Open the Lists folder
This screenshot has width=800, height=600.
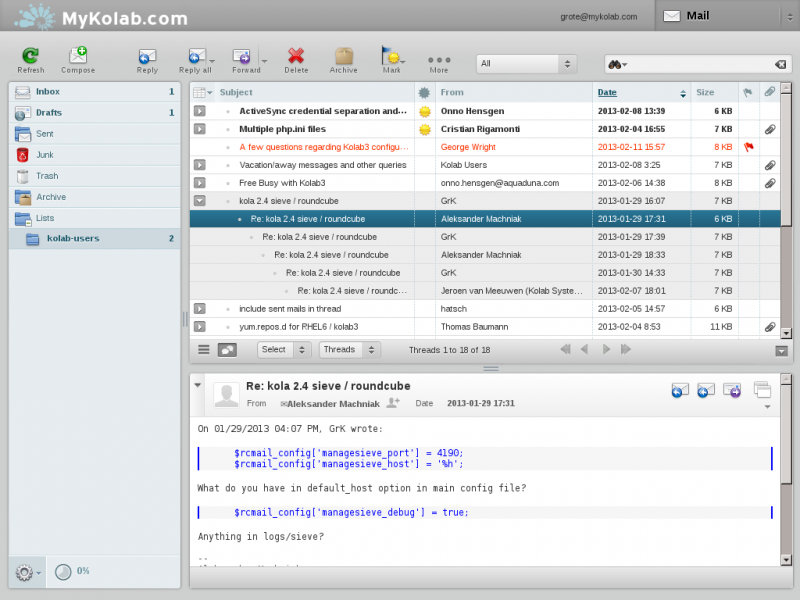tap(95, 218)
